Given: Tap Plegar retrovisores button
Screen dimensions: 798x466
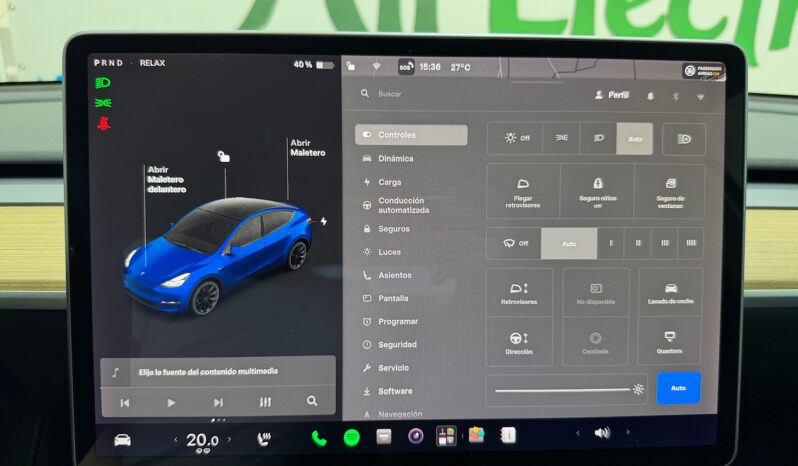Looking at the screenshot, I should coord(523,192).
